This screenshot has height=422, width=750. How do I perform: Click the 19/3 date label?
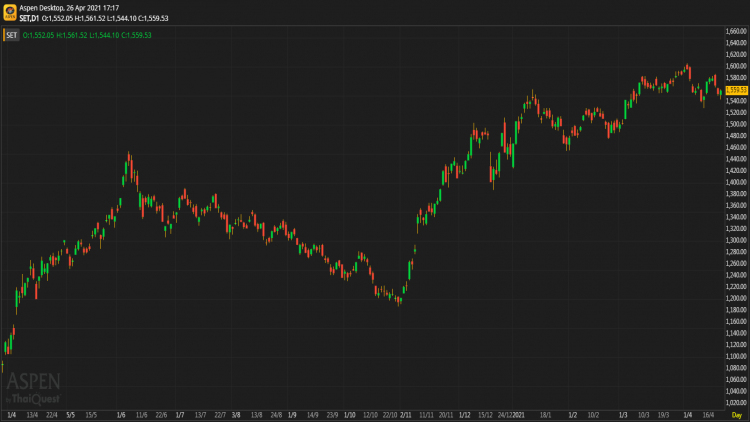click(663, 415)
